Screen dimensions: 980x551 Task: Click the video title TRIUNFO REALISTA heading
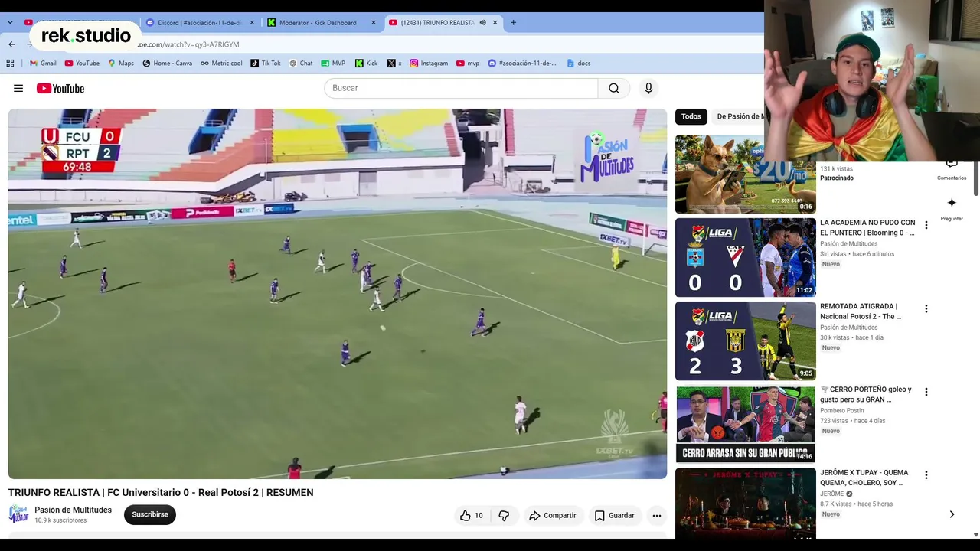pyautogui.click(x=161, y=492)
